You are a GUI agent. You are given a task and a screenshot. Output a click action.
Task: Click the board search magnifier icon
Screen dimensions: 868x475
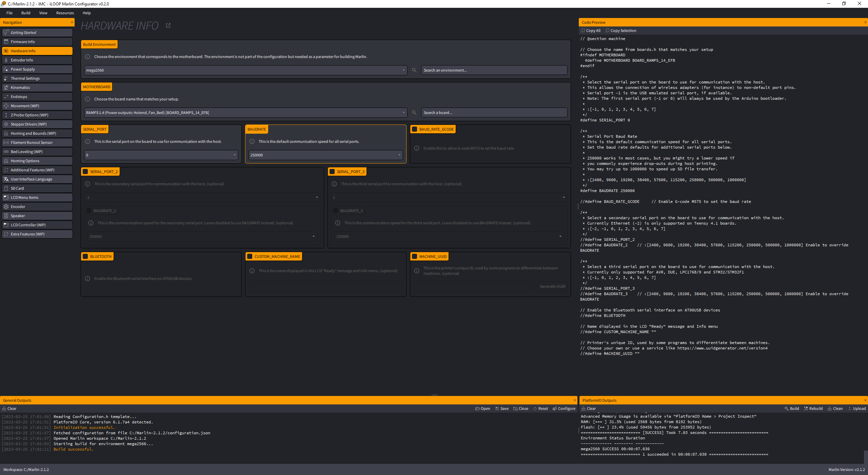click(x=414, y=113)
